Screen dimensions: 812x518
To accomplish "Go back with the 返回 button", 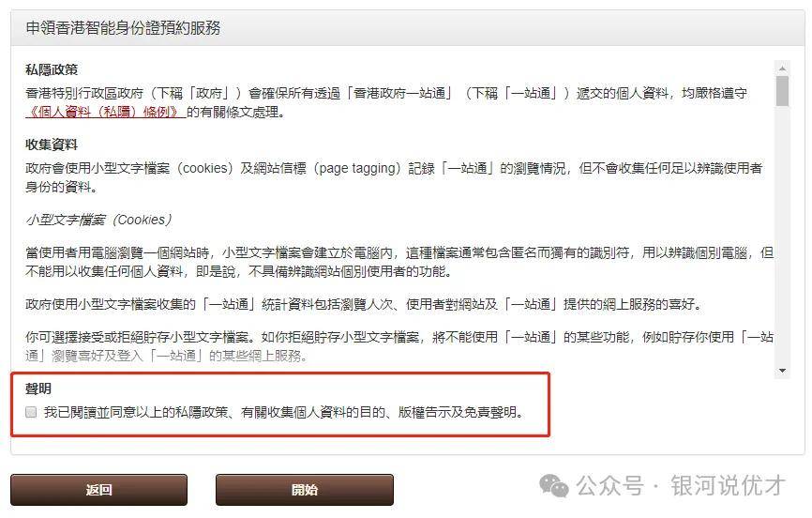I will (98, 490).
